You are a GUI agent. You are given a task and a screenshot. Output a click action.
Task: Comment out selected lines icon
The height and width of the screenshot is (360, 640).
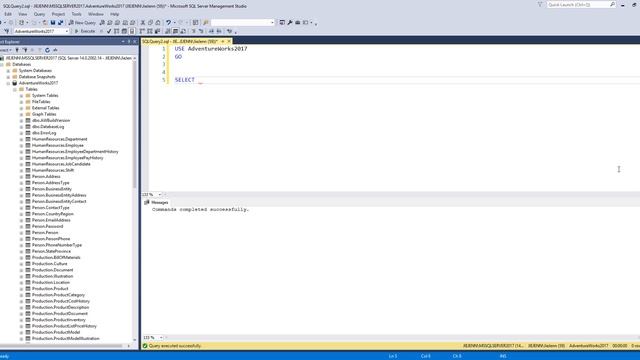coord(193,31)
